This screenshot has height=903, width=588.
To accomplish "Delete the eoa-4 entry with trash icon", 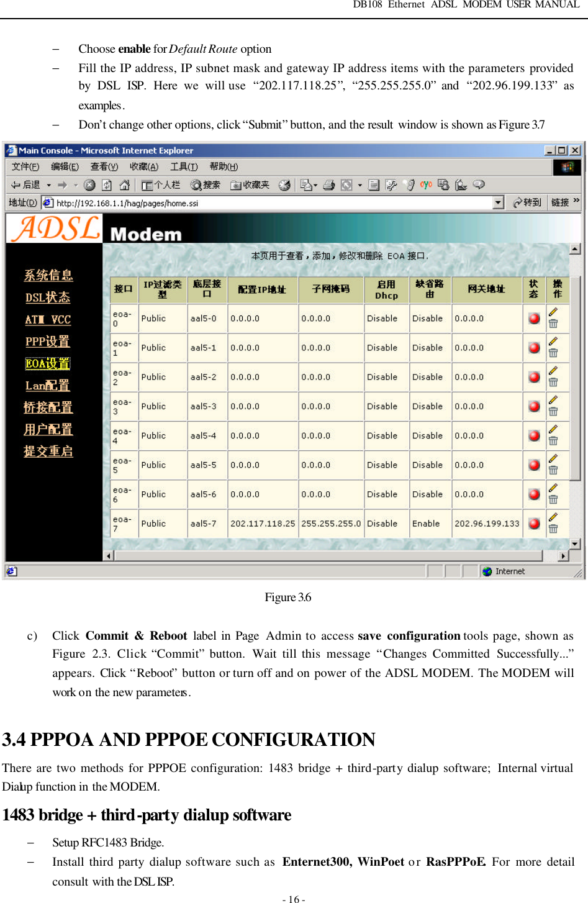I will (x=553, y=441).
